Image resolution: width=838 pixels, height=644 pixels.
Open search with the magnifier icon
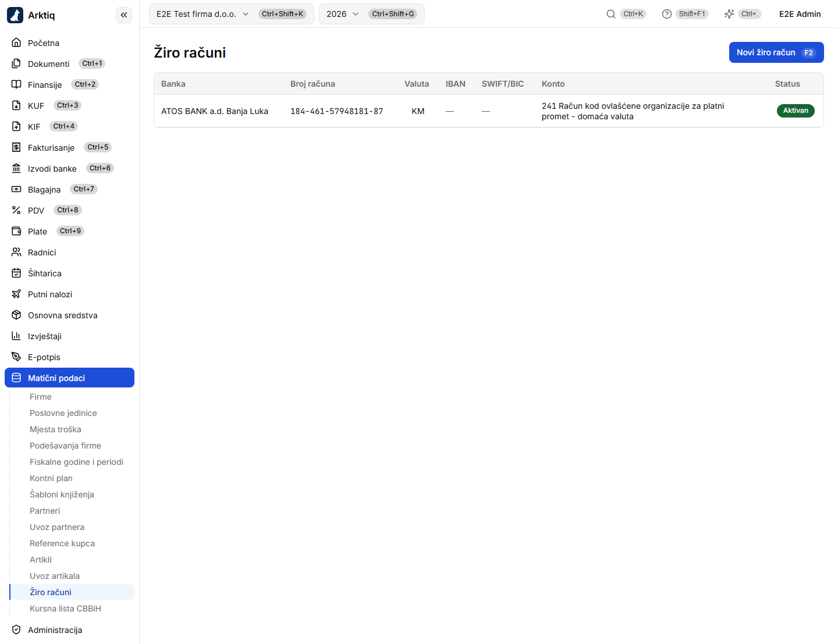point(611,14)
